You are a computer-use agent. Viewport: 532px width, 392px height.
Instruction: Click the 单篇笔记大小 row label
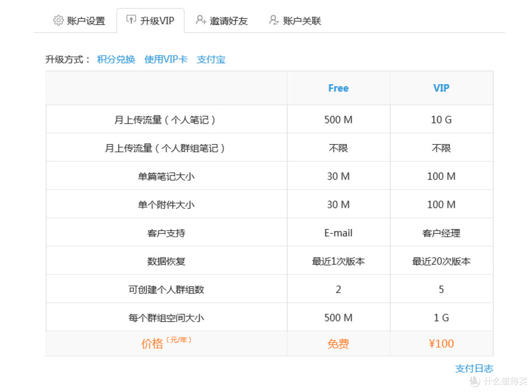tap(166, 176)
